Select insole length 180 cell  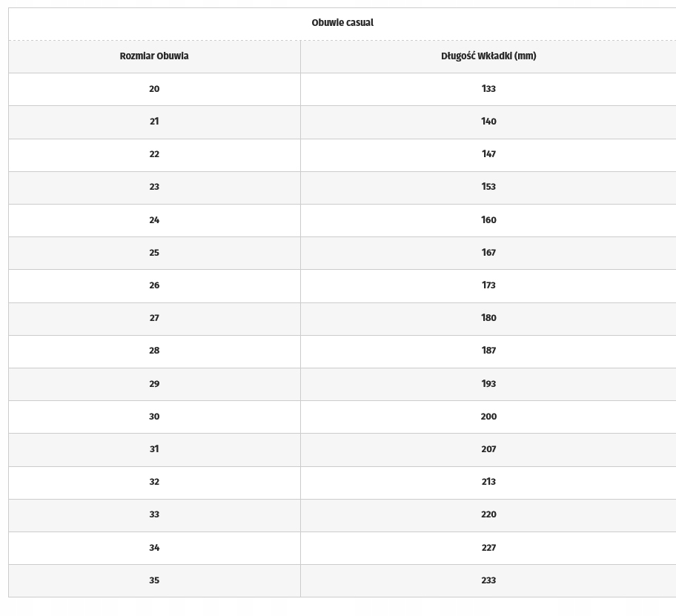coord(488,319)
